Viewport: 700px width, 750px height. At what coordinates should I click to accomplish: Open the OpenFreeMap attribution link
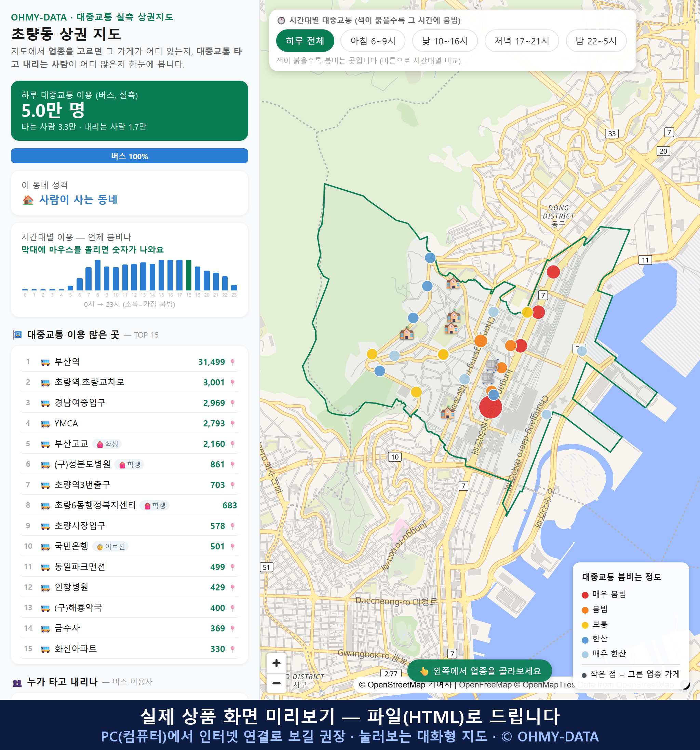(x=485, y=685)
